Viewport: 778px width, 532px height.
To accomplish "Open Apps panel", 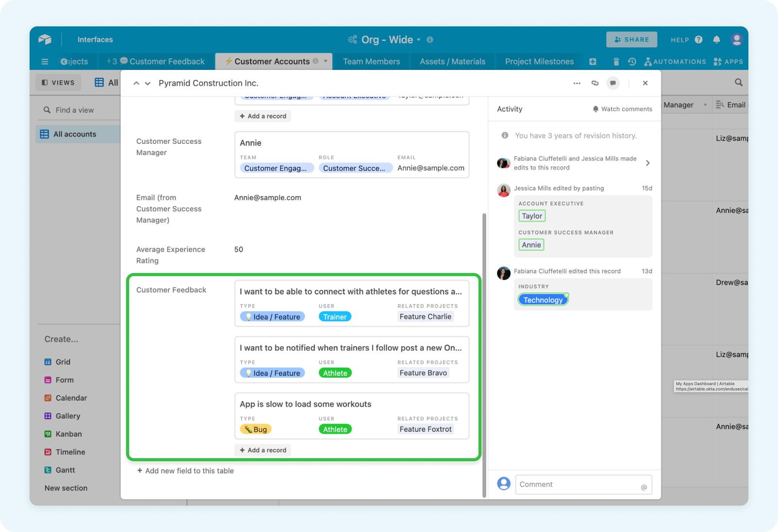I will point(728,62).
